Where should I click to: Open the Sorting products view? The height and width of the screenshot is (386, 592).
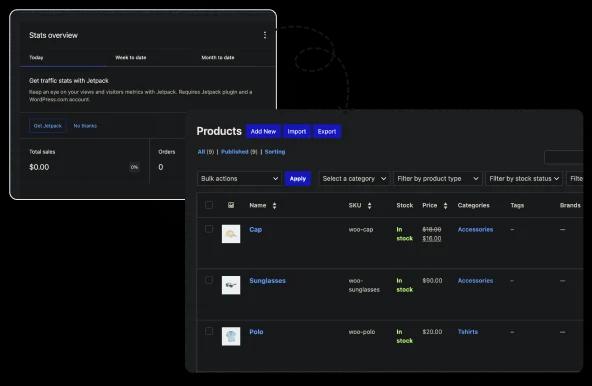(275, 152)
